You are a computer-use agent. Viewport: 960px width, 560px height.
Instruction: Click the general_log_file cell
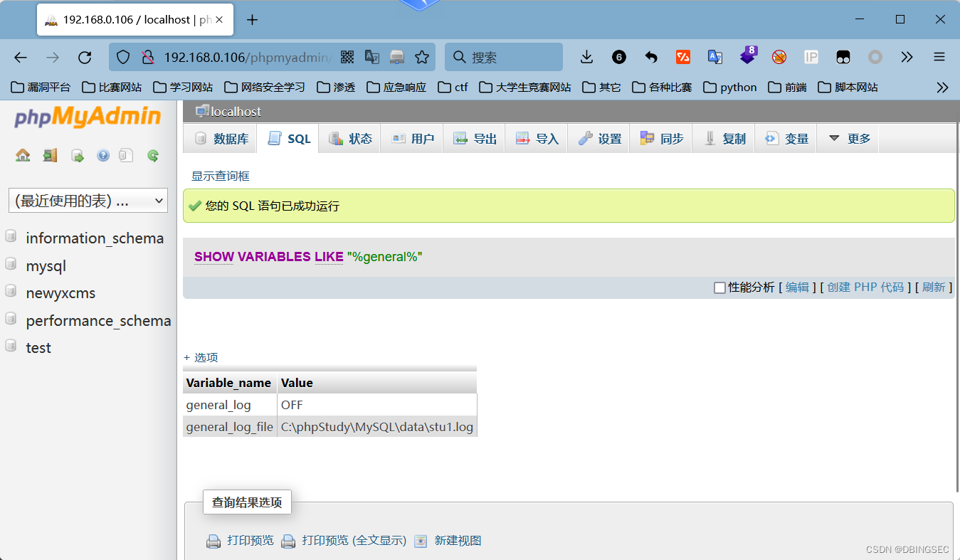(x=230, y=427)
